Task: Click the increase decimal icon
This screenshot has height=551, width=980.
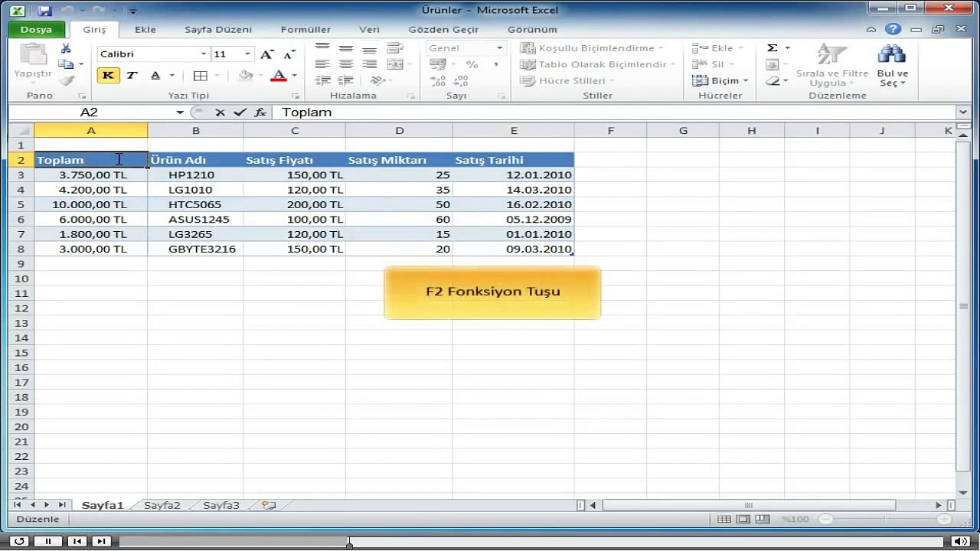Action: pyautogui.click(x=438, y=80)
